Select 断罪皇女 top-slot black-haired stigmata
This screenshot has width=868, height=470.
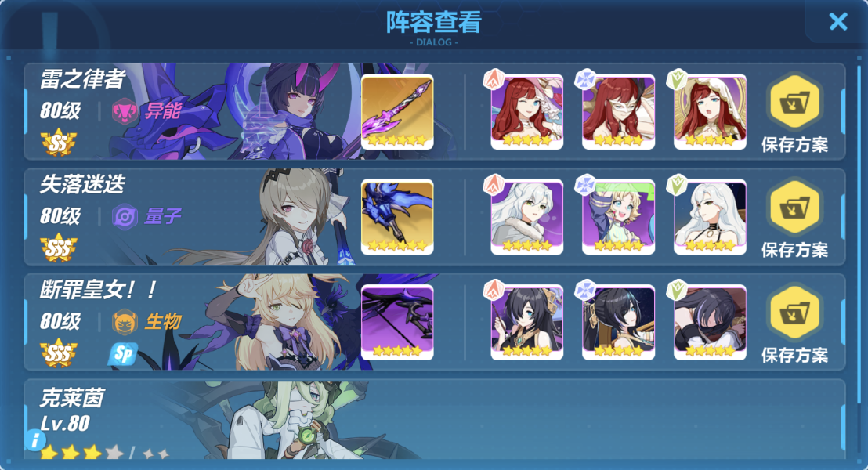coord(526,322)
